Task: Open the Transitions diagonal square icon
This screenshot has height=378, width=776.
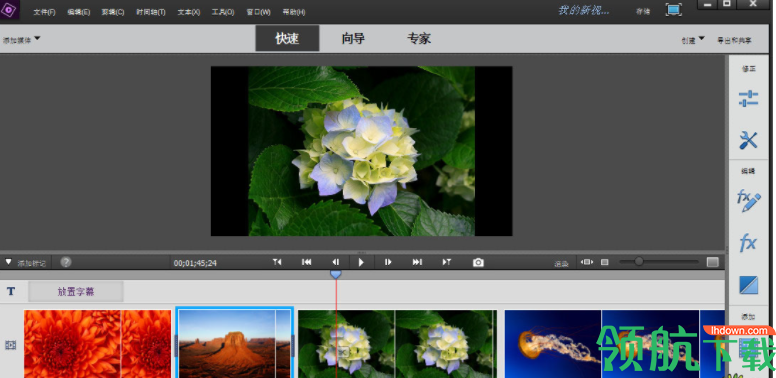Action: (x=748, y=284)
